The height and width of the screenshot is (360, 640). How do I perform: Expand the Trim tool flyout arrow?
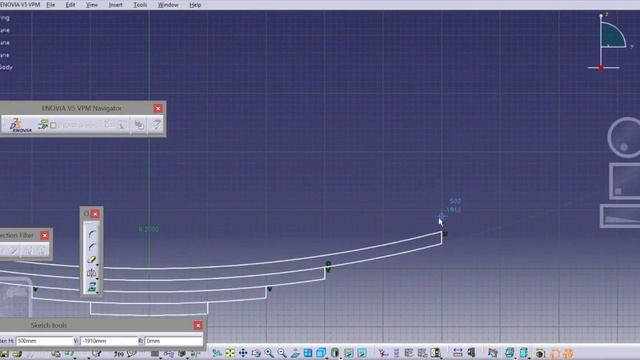coord(97,265)
